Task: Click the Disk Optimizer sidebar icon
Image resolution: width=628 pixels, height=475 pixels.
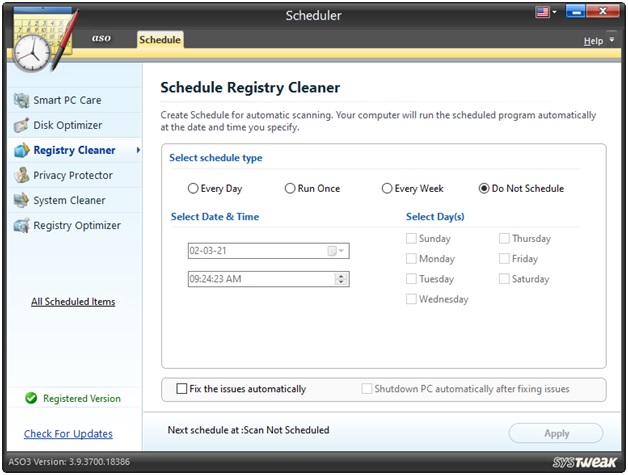Action: pos(21,125)
